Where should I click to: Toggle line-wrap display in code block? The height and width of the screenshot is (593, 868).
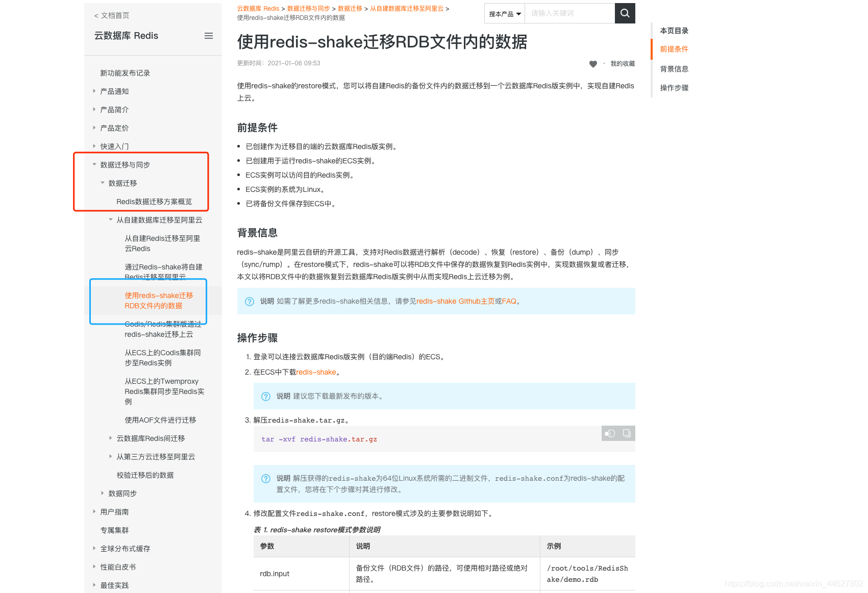[610, 433]
